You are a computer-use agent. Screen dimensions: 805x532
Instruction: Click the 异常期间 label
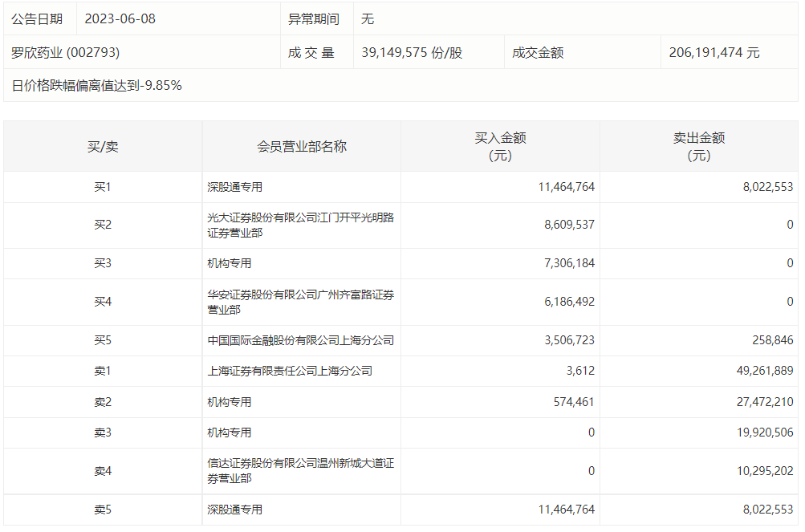click(x=313, y=19)
